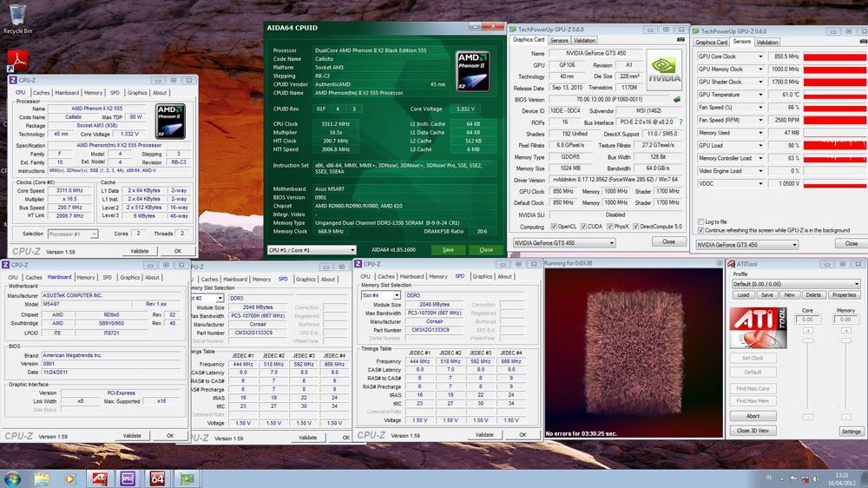The image size is (868, 488).
Task: Click the screenshot camera icon in GPU-Z Graphics Card window
Action: [681, 40]
